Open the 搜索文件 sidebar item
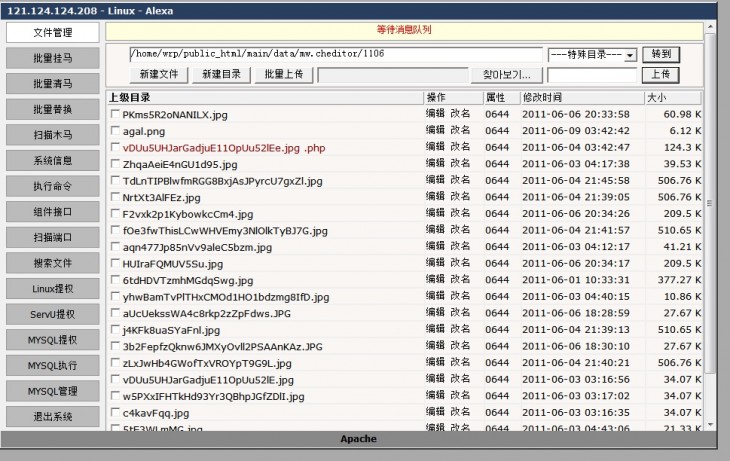The height and width of the screenshot is (461, 730). [x=52, y=263]
